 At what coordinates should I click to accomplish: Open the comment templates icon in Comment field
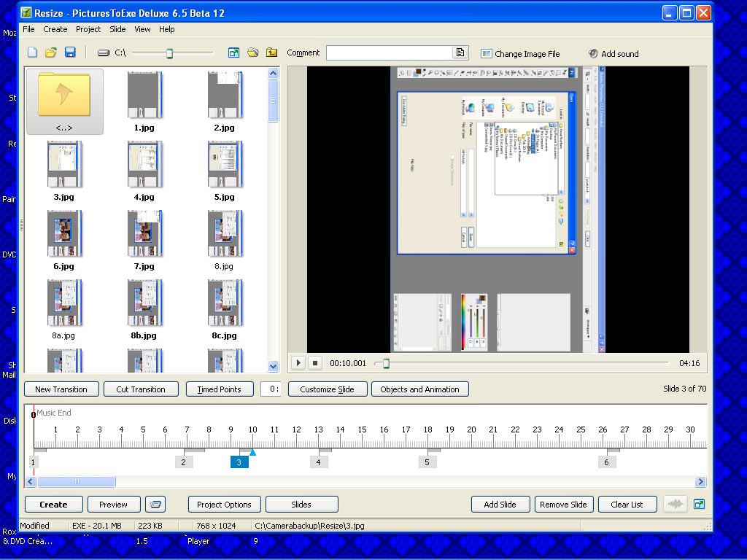(x=460, y=52)
